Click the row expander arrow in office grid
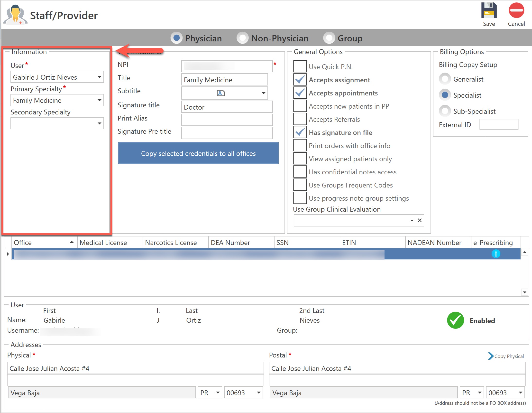Image resolution: width=532 pixels, height=413 pixels. coord(8,254)
